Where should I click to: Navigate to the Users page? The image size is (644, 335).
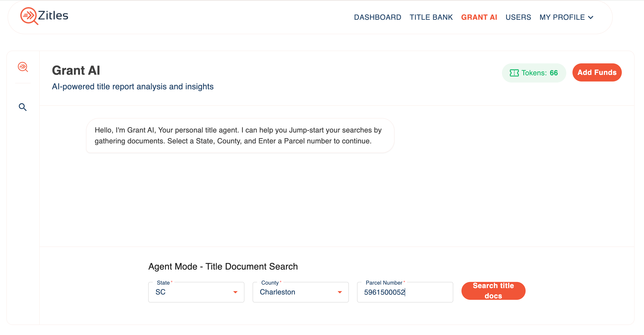tap(518, 17)
